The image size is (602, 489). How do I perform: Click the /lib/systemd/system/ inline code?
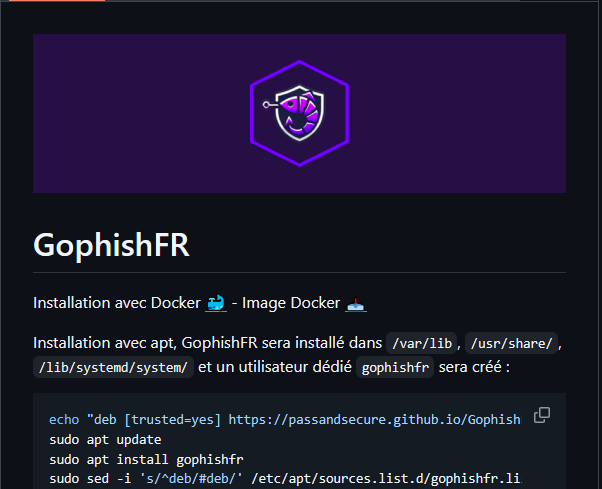(x=113, y=367)
